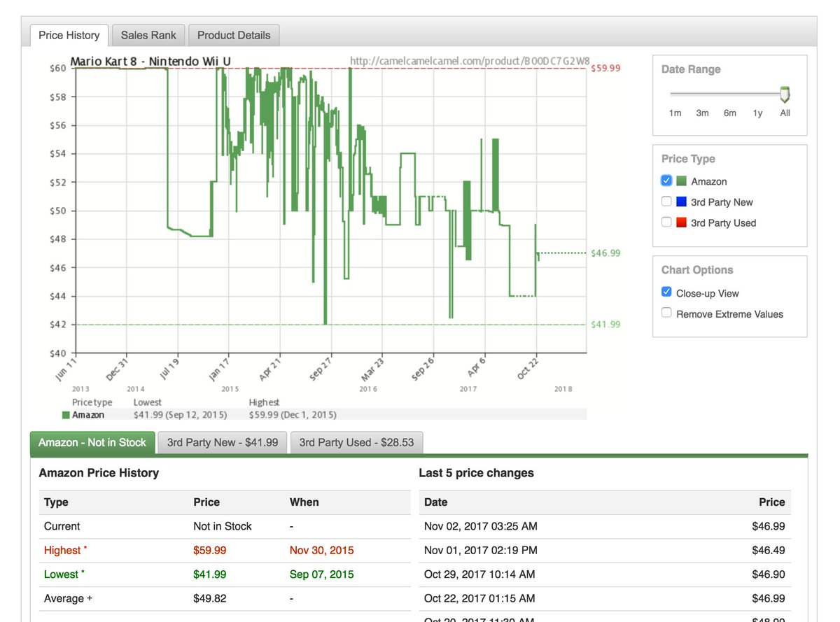Switch to 3rd Party New - $41.99 tab
Screen dimensions: 840x622
click(223, 442)
